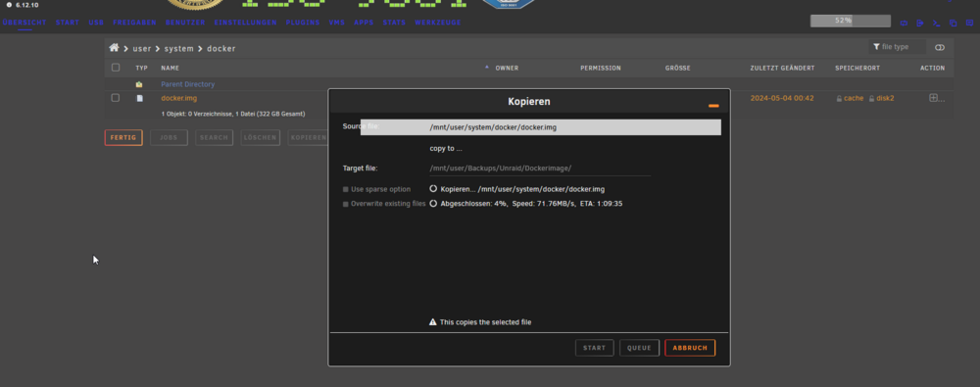Click the logout icon in the header
This screenshot has height=387, width=980.
pyautogui.click(x=920, y=23)
